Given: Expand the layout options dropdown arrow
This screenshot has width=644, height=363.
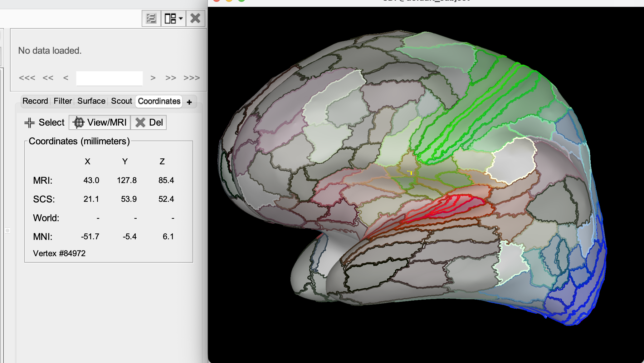Looking at the screenshot, I should [181, 18].
